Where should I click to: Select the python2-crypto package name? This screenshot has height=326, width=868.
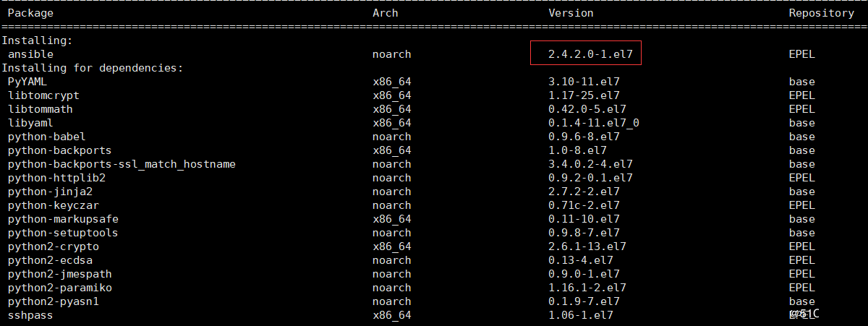point(54,246)
